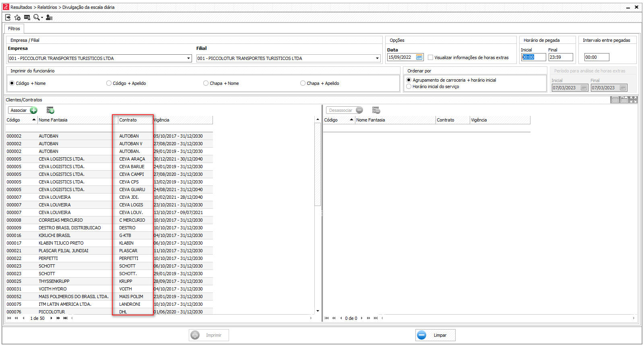Open the Empresa combo box

pos(100,58)
